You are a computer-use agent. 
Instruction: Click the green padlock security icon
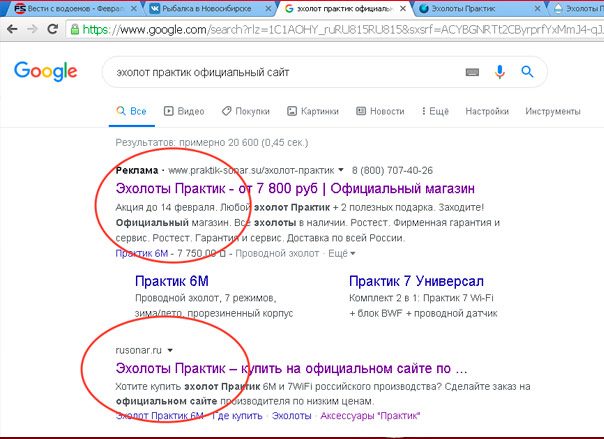pyautogui.click(x=75, y=29)
